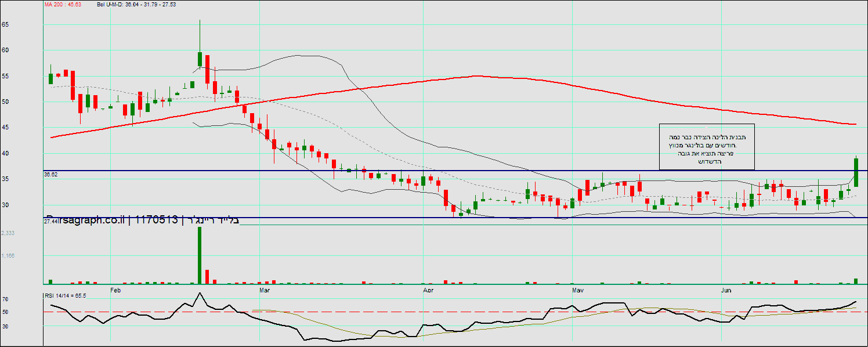Screen dimensions: 868x347
Task: Select the Bol U-M-D Bollinger label
Action: 136,4
